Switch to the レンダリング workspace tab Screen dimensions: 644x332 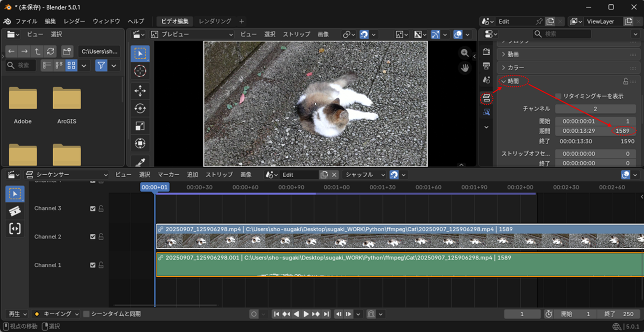click(215, 21)
